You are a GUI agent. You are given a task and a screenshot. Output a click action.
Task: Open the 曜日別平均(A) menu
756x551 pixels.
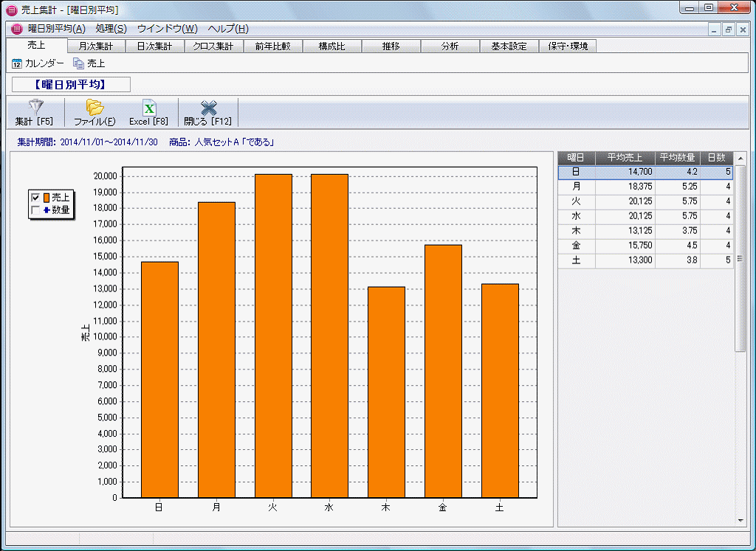pyautogui.click(x=56, y=29)
